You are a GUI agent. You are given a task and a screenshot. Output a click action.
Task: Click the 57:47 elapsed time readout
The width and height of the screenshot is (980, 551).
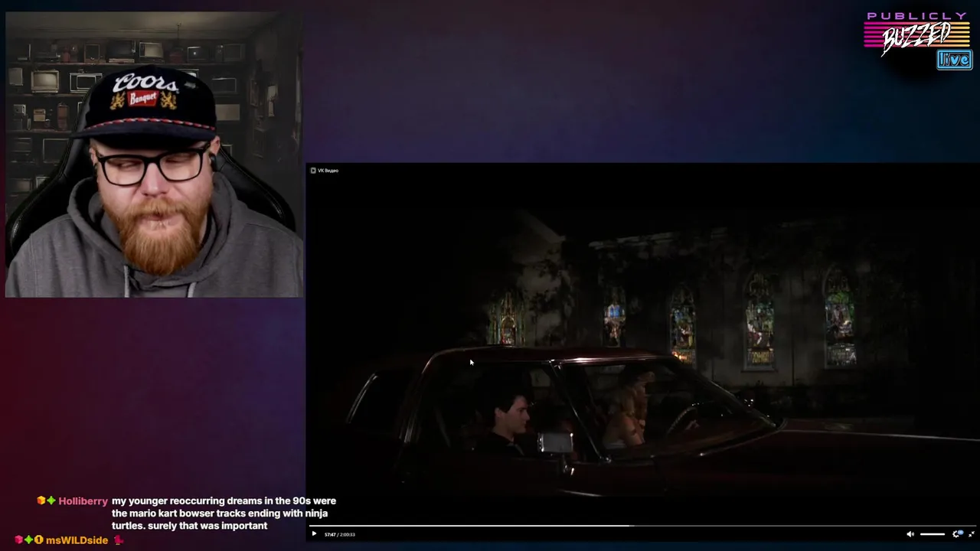click(330, 534)
